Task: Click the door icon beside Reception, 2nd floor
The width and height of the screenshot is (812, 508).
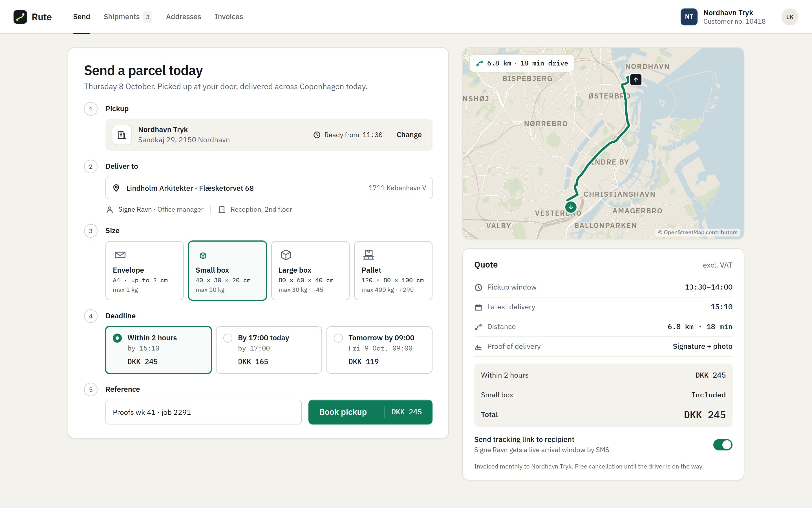Action: [x=222, y=210]
